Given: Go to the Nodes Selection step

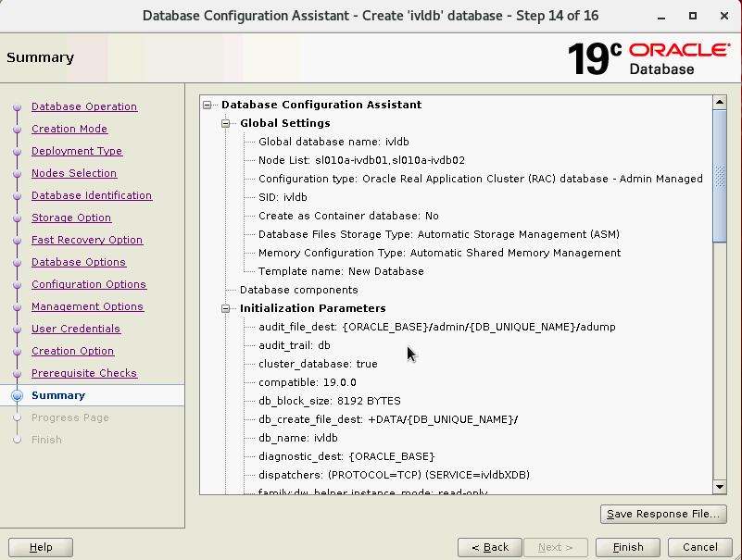Looking at the screenshot, I should coord(74,173).
